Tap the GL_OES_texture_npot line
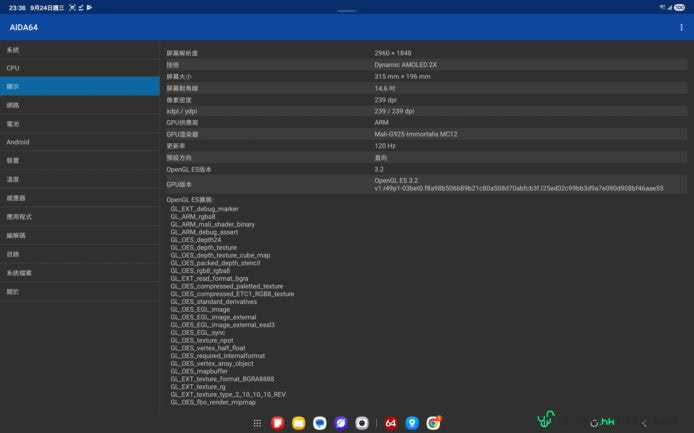 [x=202, y=340]
